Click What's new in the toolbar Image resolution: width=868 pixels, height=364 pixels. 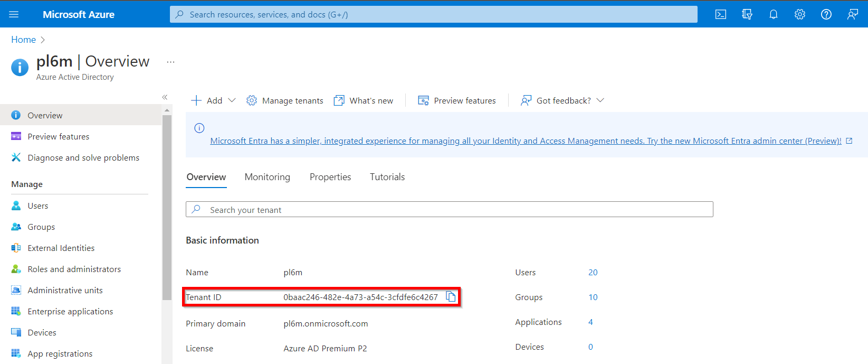364,100
